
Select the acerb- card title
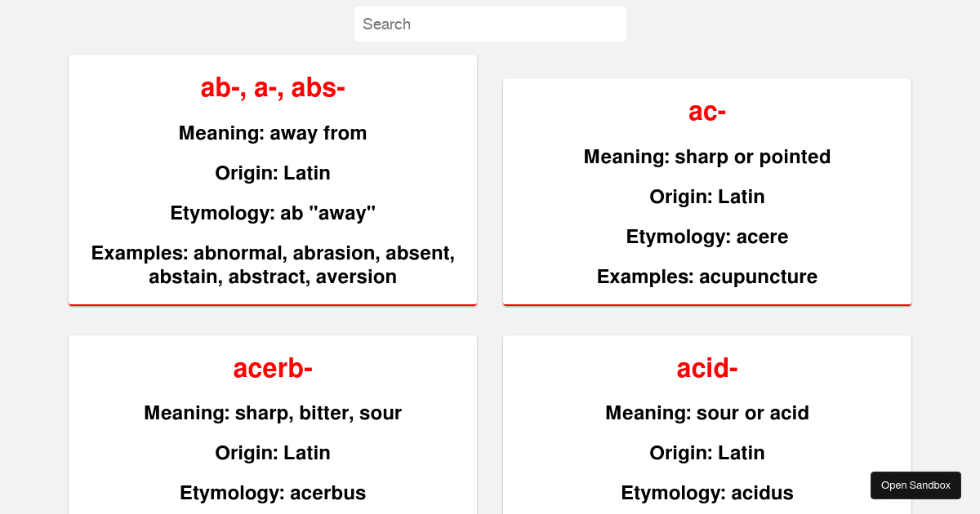273,368
